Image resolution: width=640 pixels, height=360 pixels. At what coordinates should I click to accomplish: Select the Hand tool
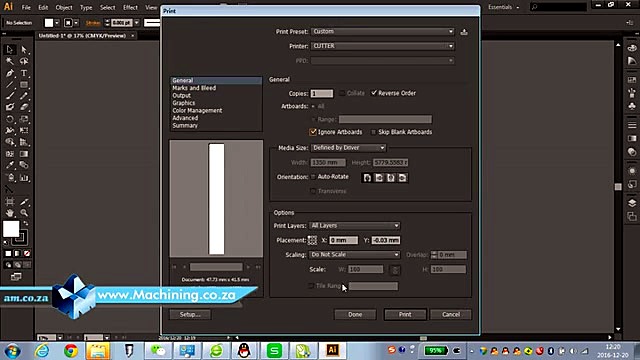click(x=10, y=213)
